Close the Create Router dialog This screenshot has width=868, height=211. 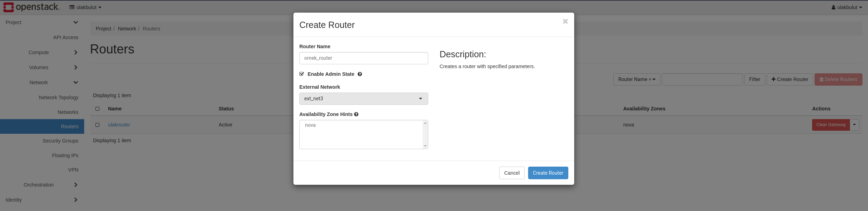click(x=565, y=22)
